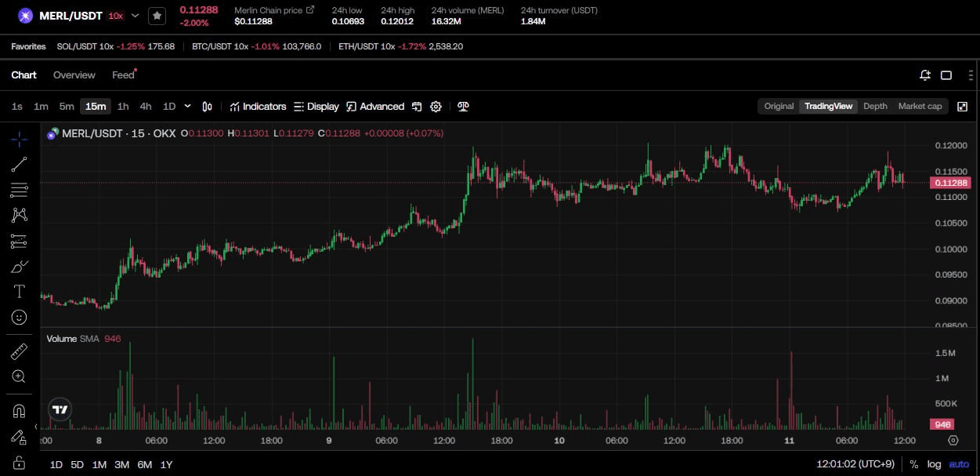
Task: Open the Fibonacci retracement tool
Action: point(20,190)
